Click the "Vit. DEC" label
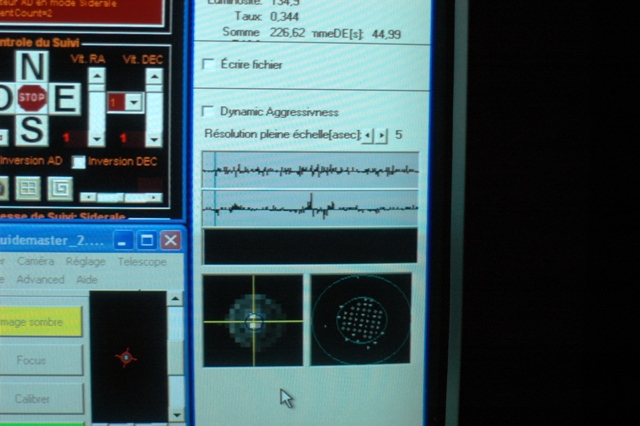This screenshot has height=426, width=640. (x=143, y=60)
